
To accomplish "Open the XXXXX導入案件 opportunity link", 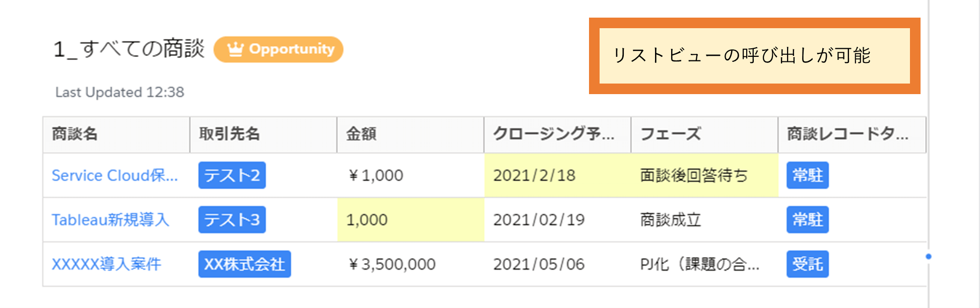I will pyautogui.click(x=107, y=264).
